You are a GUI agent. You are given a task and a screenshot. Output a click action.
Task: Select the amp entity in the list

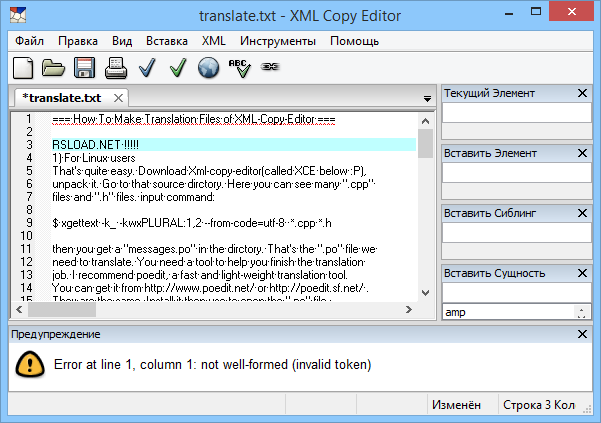coord(455,312)
